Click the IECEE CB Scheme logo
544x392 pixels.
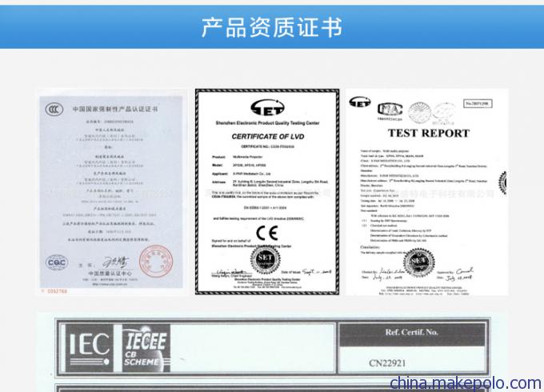click(x=146, y=348)
